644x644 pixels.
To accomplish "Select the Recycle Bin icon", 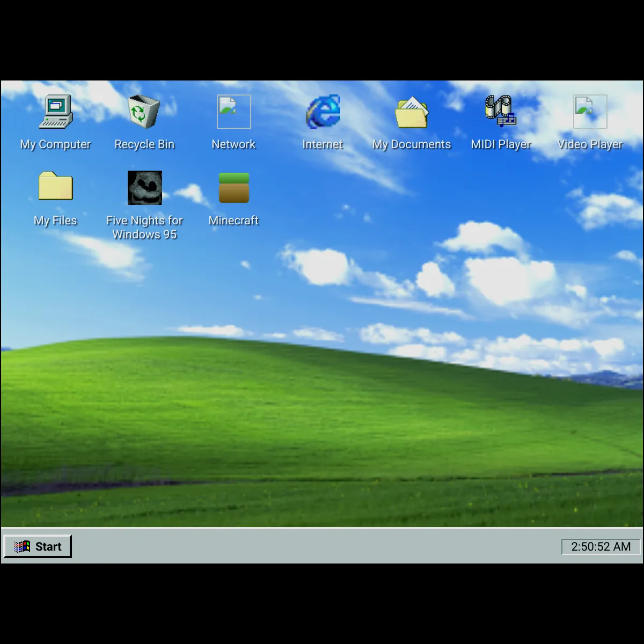I will coord(144,112).
